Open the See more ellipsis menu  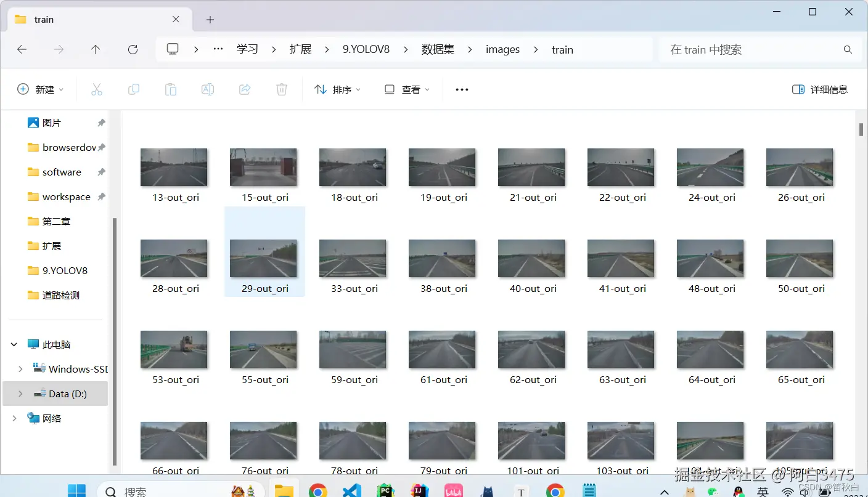pos(462,89)
